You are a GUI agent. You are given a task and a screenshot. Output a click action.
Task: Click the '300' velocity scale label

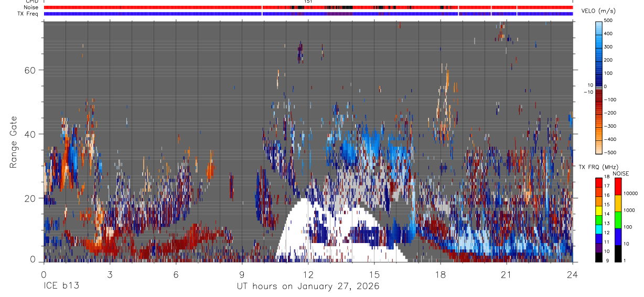click(608, 47)
